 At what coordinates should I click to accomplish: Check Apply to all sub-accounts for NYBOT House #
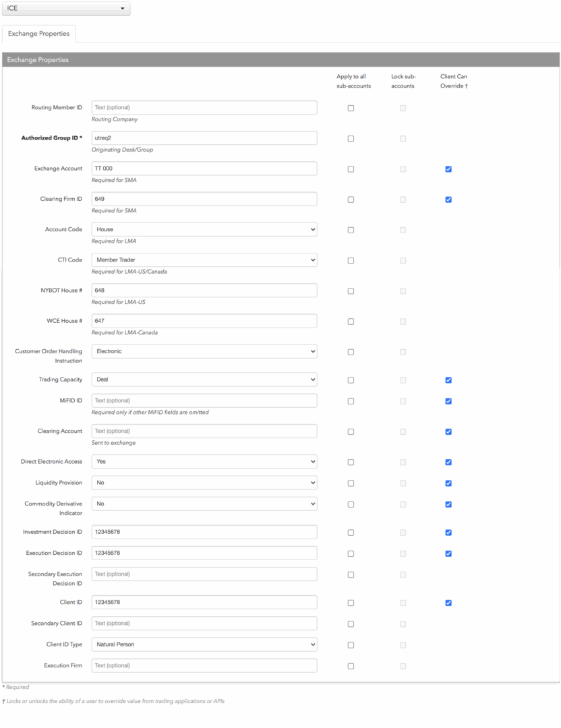click(351, 291)
